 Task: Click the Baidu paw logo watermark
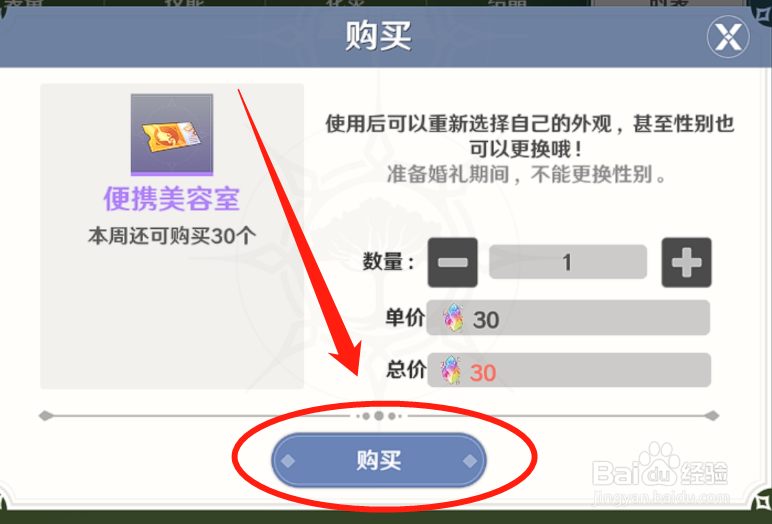pyautogui.click(x=660, y=463)
